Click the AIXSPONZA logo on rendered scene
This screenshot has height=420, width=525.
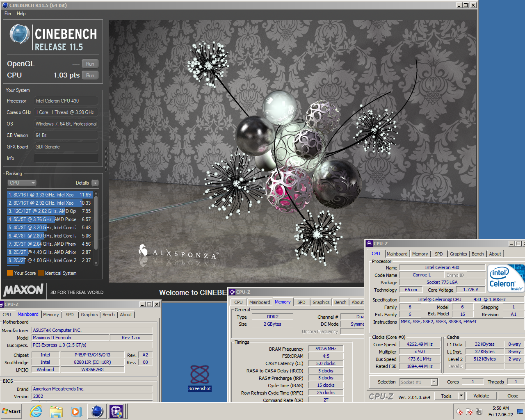(x=178, y=251)
